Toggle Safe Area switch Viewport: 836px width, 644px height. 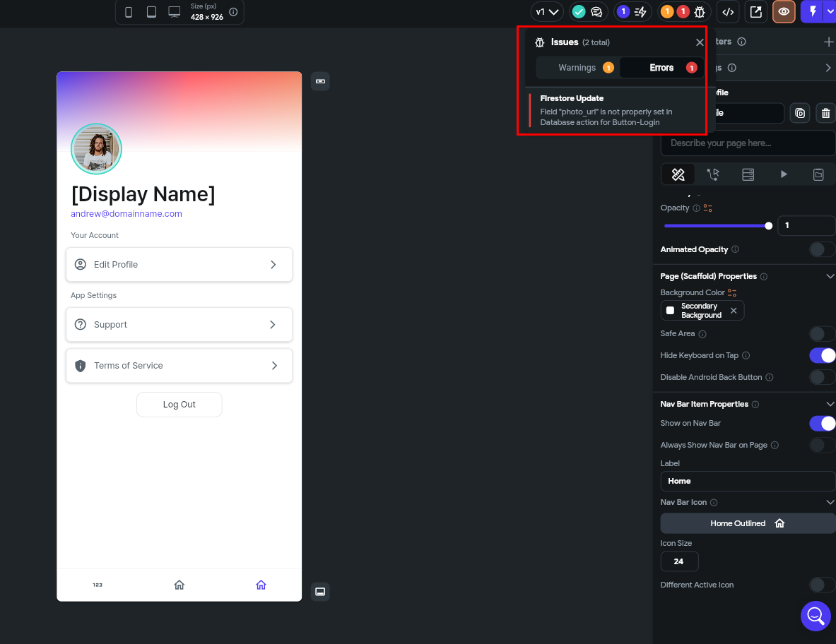(822, 334)
